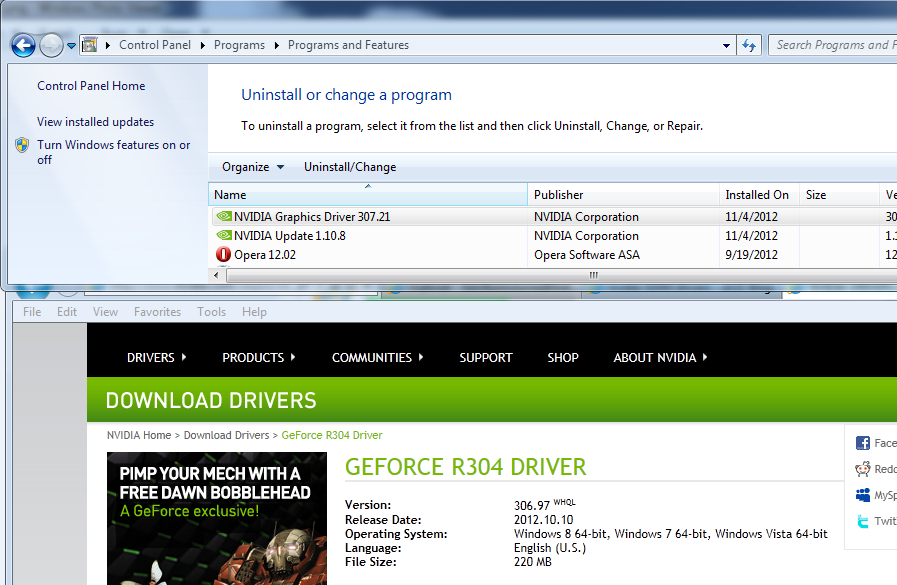
Task: Expand ABOUT NVIDIA menu
Action: [x=660, y=357]
